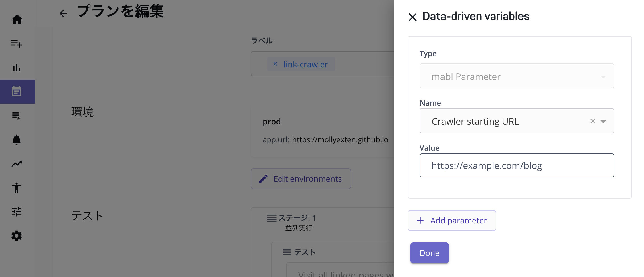Open the accessibility figure icon
The height and width of the screenshot is (277, 644).
[17, 188]
